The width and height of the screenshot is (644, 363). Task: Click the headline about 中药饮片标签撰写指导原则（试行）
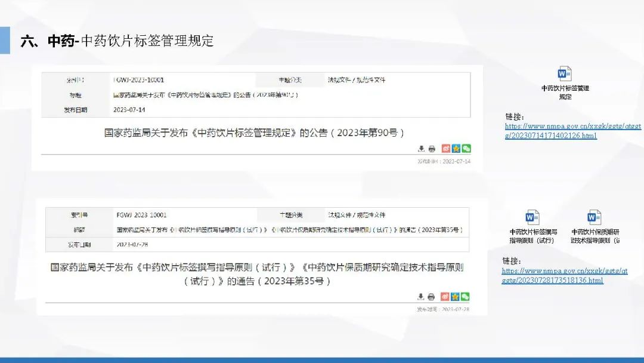point(256,273)
